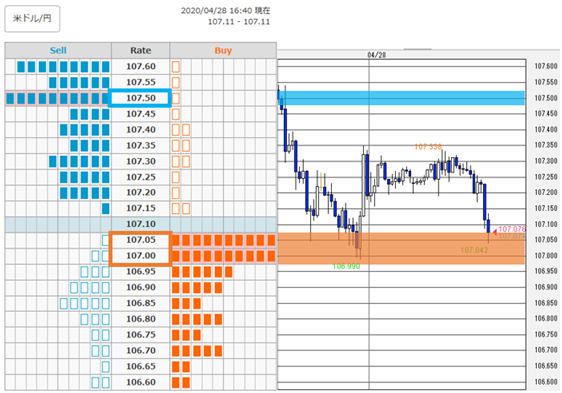This screenshot has height=393, width=562.
Task: Click the 106.600 axis label
Action: pyautogui.click(x=546, y=382)
